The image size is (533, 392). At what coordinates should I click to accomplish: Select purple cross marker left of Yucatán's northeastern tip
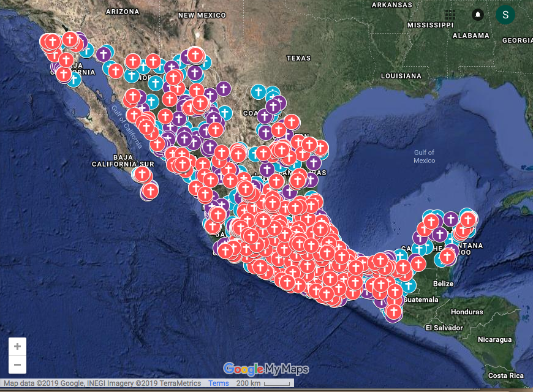point(451,219)
